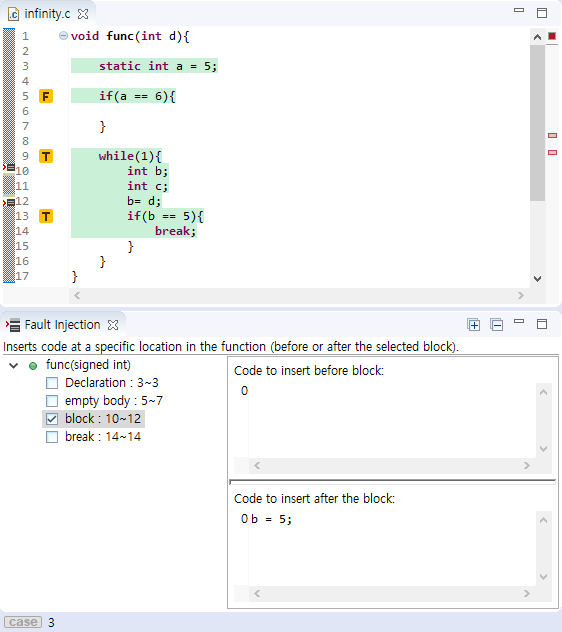Minimize the editor pane

[x=519, y=10]
